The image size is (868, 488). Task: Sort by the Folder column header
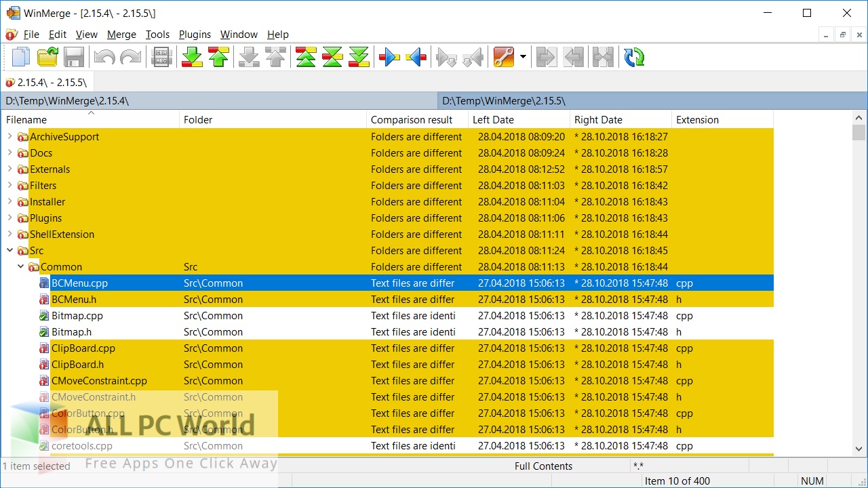click(x=273, y=120)
